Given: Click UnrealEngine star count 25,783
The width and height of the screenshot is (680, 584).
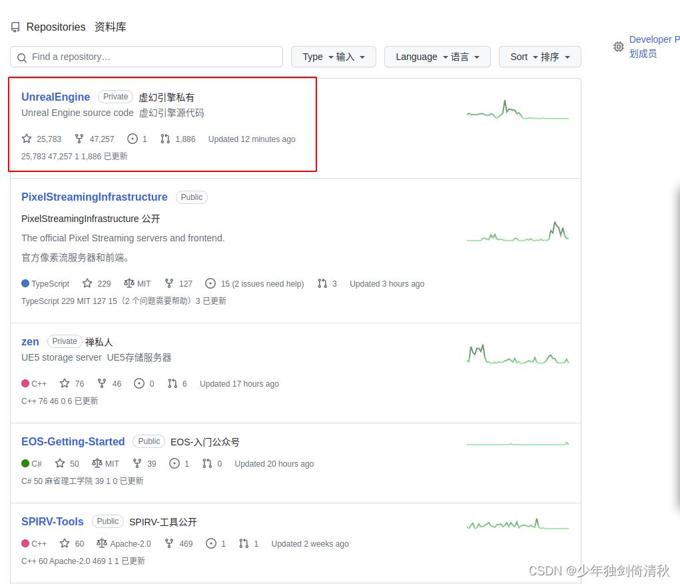Looking at the screenshot, I should (42, 139).
